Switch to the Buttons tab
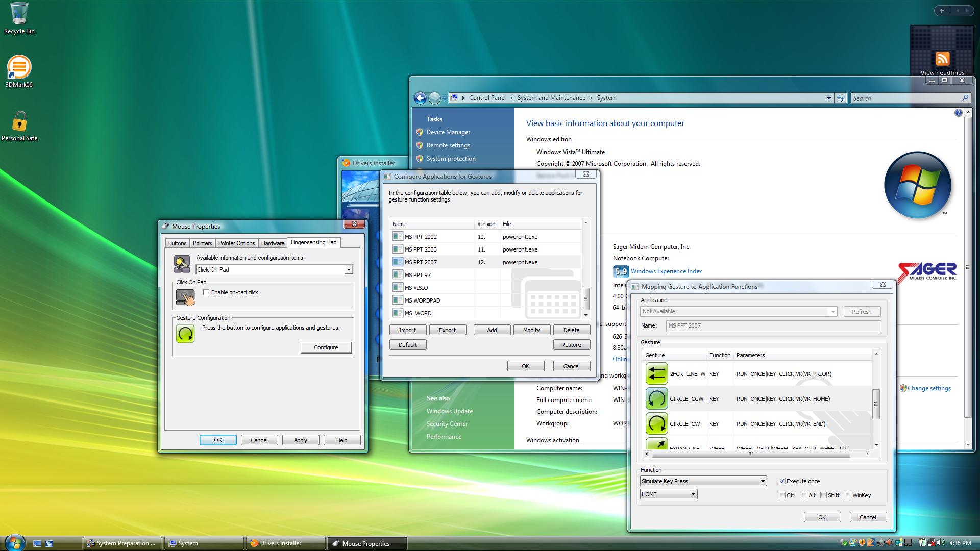The height and width of the screenshot is (551, 980). (177, 243)
